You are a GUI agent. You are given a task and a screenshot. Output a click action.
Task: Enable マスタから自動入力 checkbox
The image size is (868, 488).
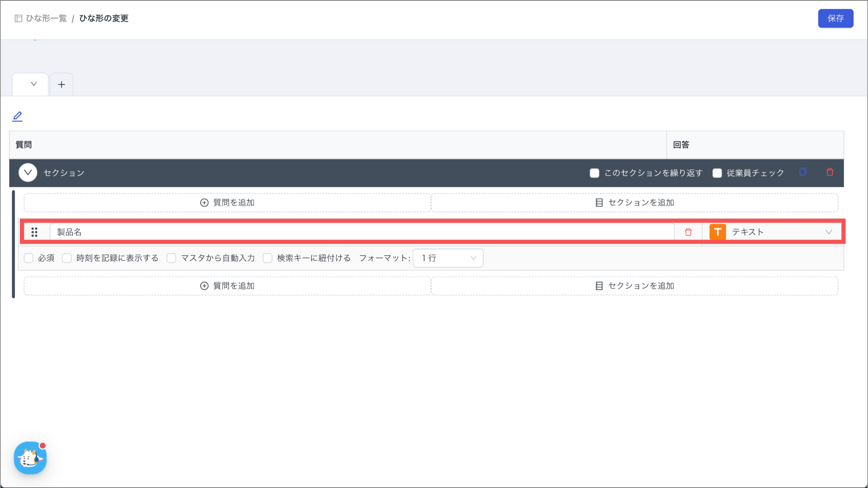[x=171, y=258]
